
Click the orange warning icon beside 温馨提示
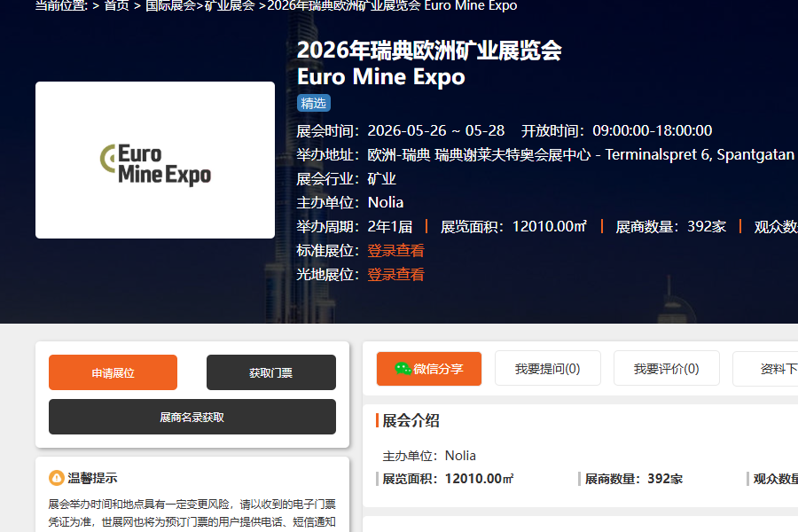pos(57,478)
